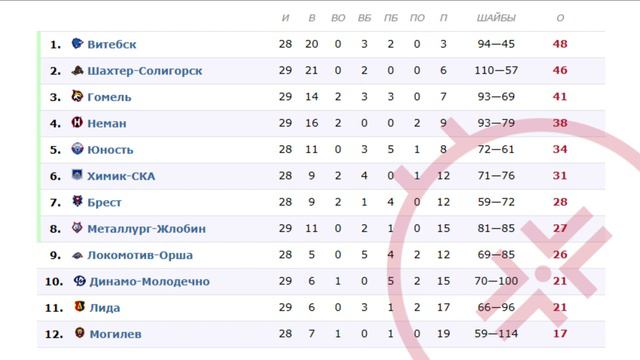Click the Юность team logo icon
Viewport: 640px width, 360px height.
[77, 149]
